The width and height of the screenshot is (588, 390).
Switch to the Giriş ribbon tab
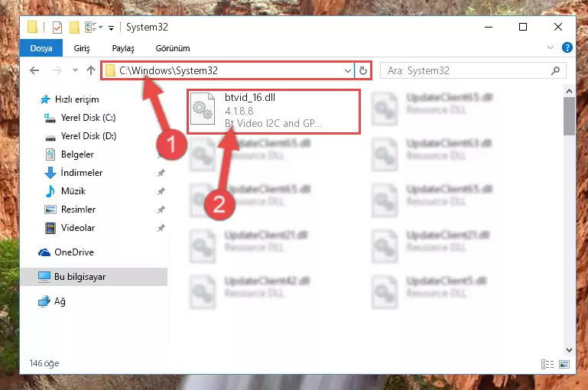click(82, 48)
